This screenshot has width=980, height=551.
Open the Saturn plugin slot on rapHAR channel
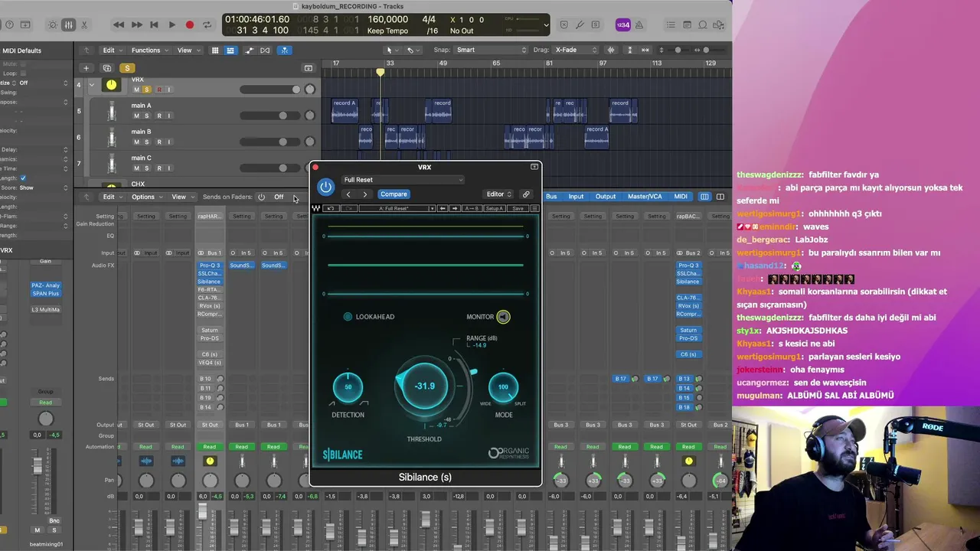coord(210,330)
